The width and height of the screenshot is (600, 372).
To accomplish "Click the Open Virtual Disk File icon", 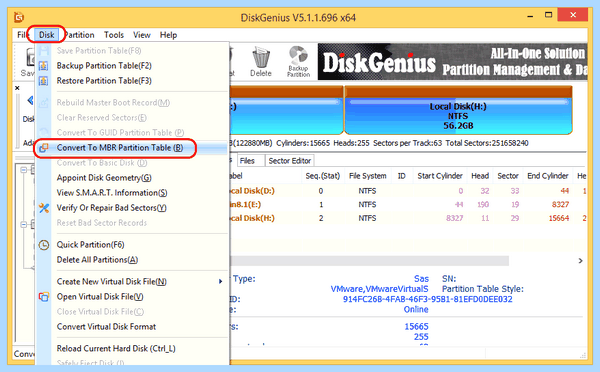I will pyautogui.click(x=44, y=297).
